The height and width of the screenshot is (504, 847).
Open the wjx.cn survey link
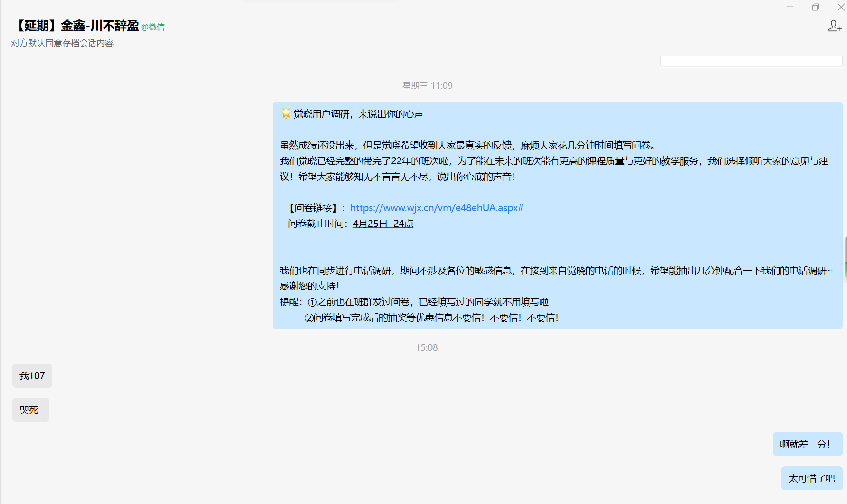coord(437,208)
